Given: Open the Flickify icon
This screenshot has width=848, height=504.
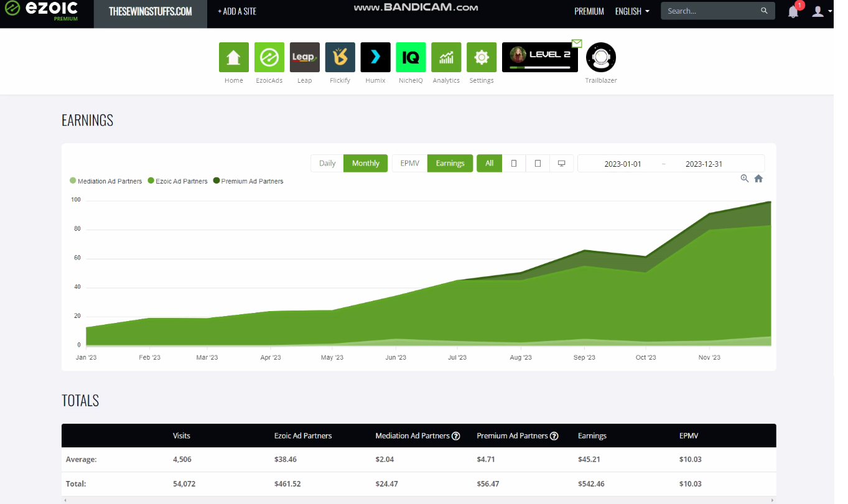Looking at the screenshot, I should tap(340, 57).
